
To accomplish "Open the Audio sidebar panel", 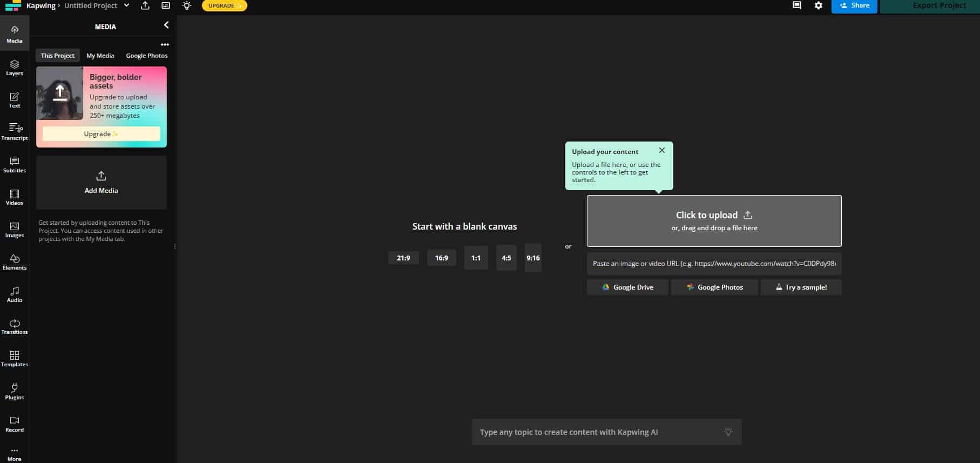I will [x=15, y=294].
